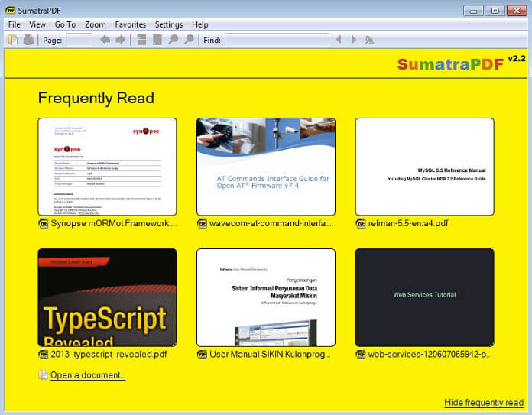Click into the Find text field

click(x=277, y=40)
